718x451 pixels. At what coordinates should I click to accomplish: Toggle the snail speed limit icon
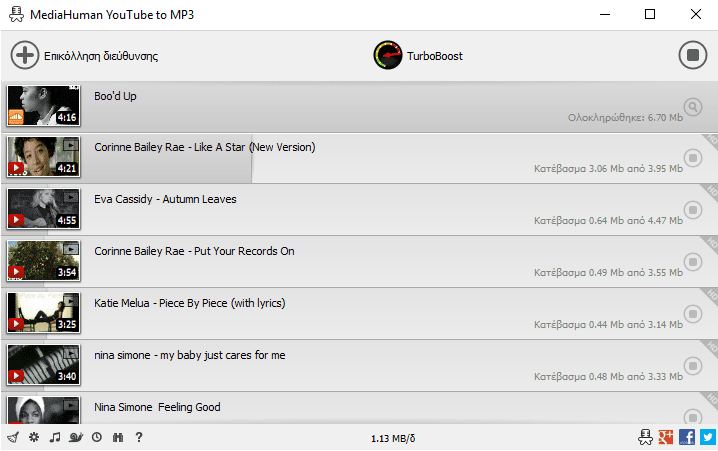pos(76,437)
